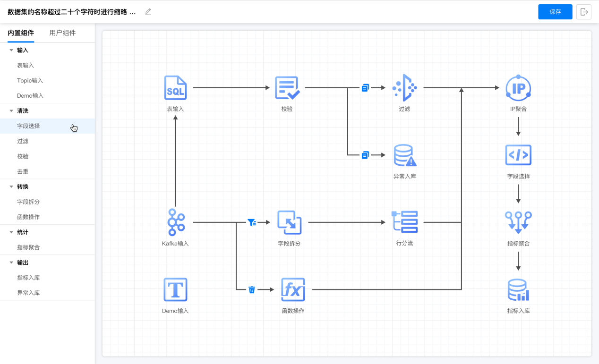Click 去重 in the 清洗 group
Screen dimensions: 599x364
23,171
